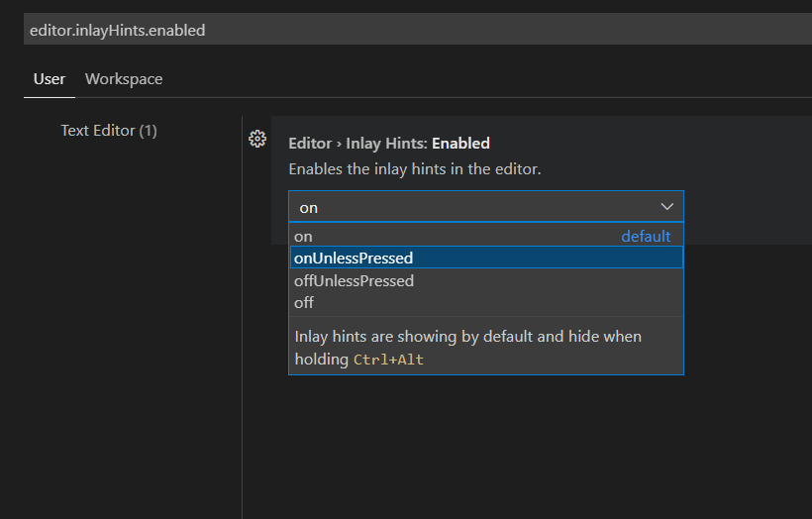The height and width of the screenshot is (519, 812).
Task: Pick the offUnlessPressed option
Action: pos(355,280)
